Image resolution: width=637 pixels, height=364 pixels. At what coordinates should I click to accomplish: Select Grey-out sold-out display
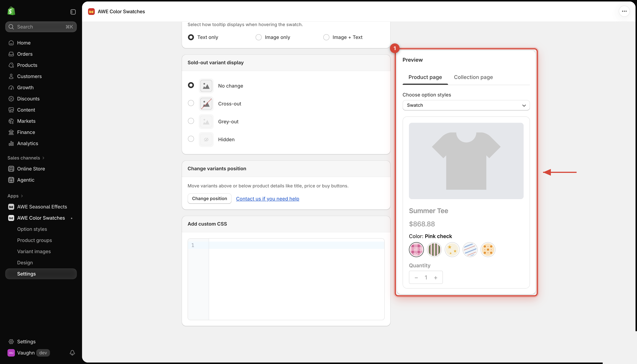coord(191,121)
